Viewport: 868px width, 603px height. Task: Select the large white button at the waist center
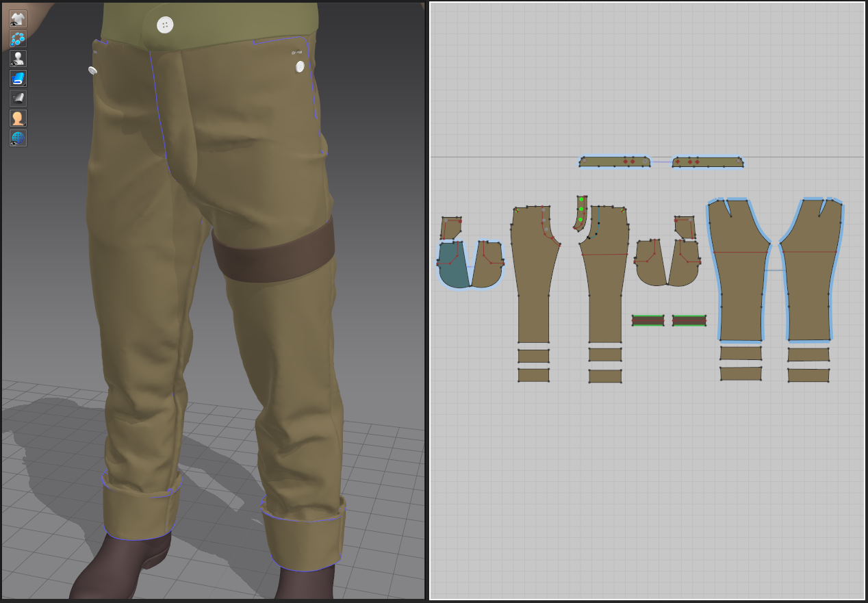[165, 25]
